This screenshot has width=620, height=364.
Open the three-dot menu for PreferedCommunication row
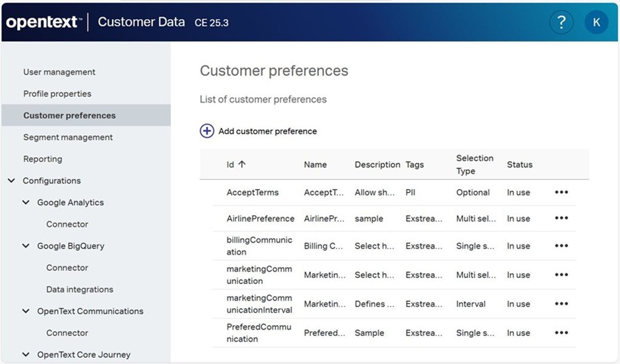561,333
